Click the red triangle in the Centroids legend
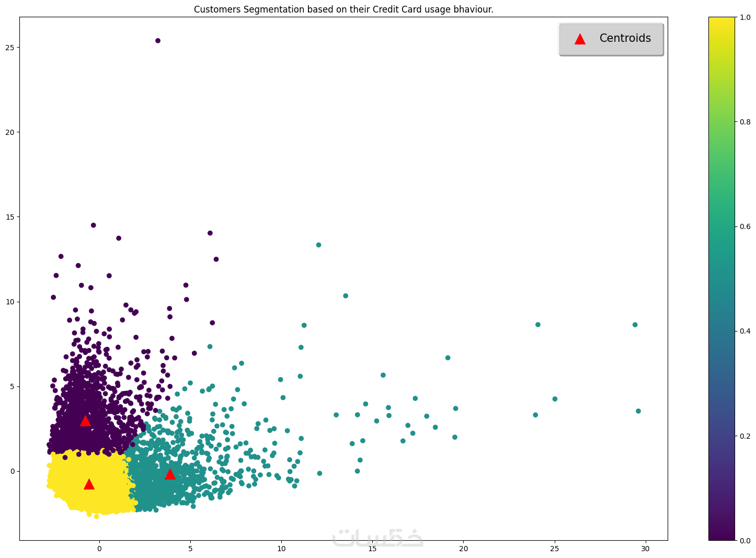Screen dimensions: 756x558 pyautogui.click(x=579, y=39)
